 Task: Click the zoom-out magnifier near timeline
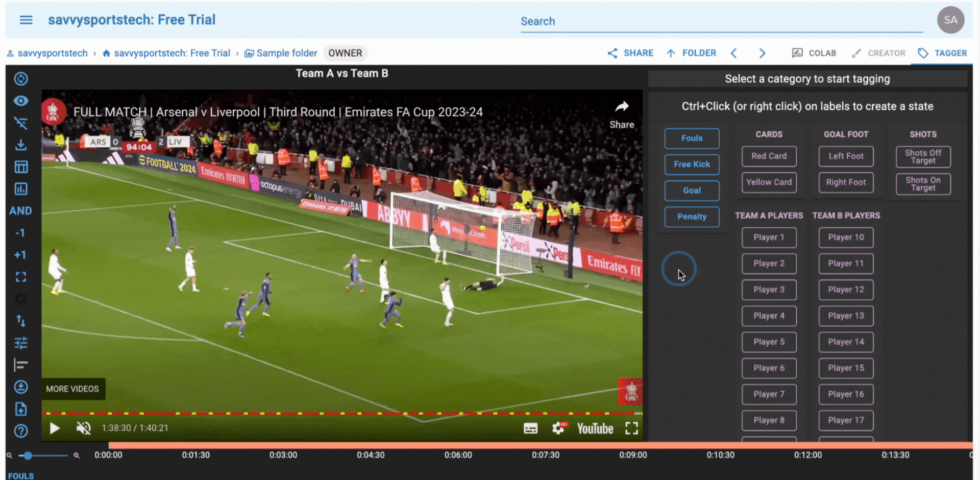click(x=9, y=455)
